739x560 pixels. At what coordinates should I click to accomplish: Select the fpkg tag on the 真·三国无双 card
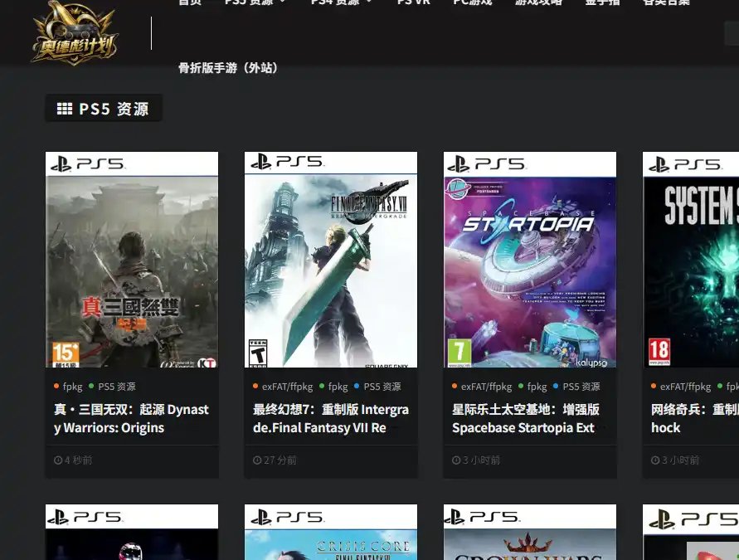coord(73,387)
